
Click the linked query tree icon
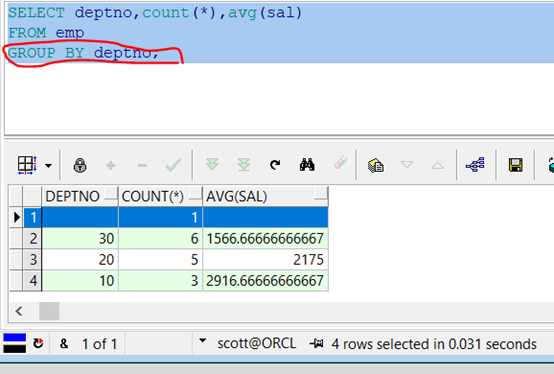point(475,165)
